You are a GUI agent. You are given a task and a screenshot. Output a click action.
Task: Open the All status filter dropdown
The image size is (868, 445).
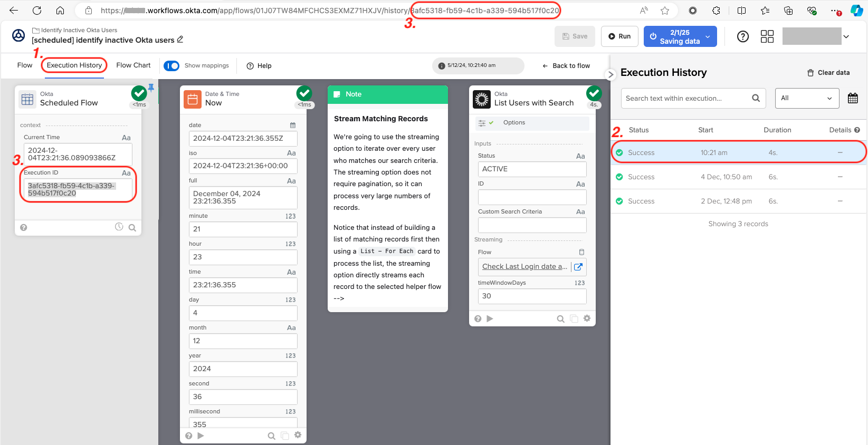pyautogui.click(x=807, y=98)
